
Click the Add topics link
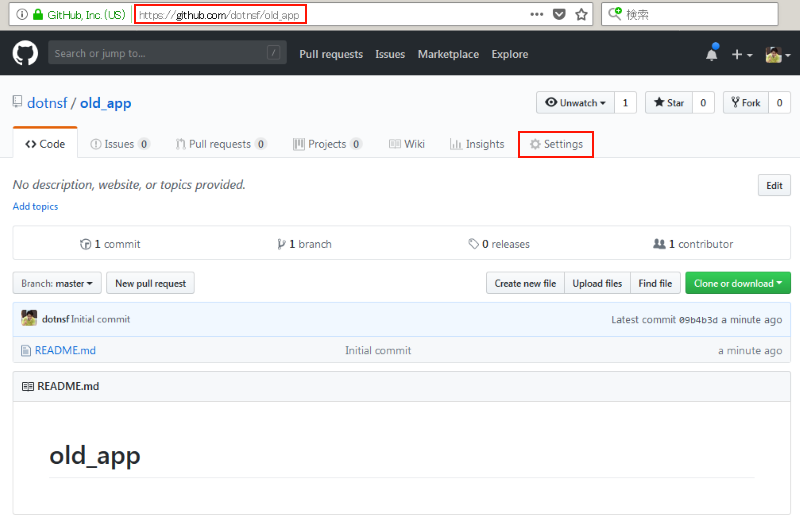click(35, 206)
